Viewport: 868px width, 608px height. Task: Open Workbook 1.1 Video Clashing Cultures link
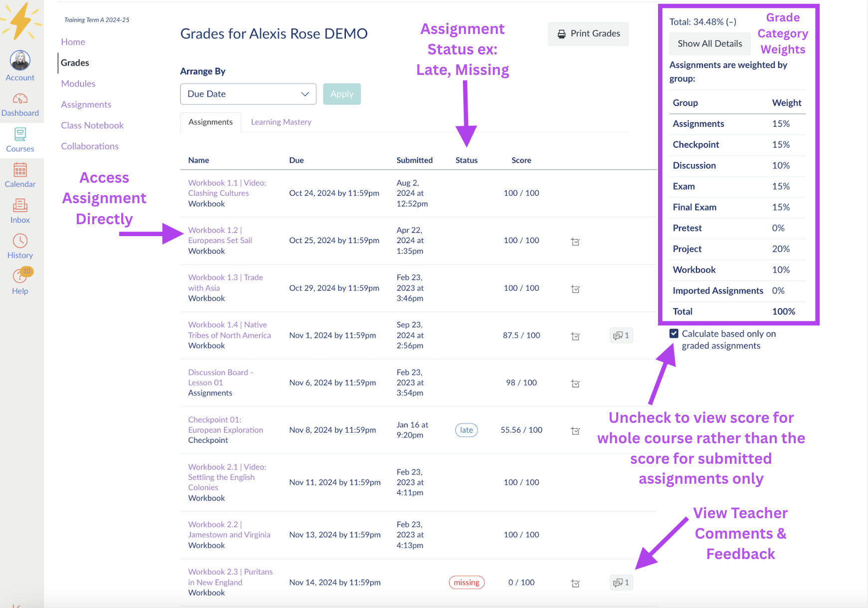pos(227,188)
